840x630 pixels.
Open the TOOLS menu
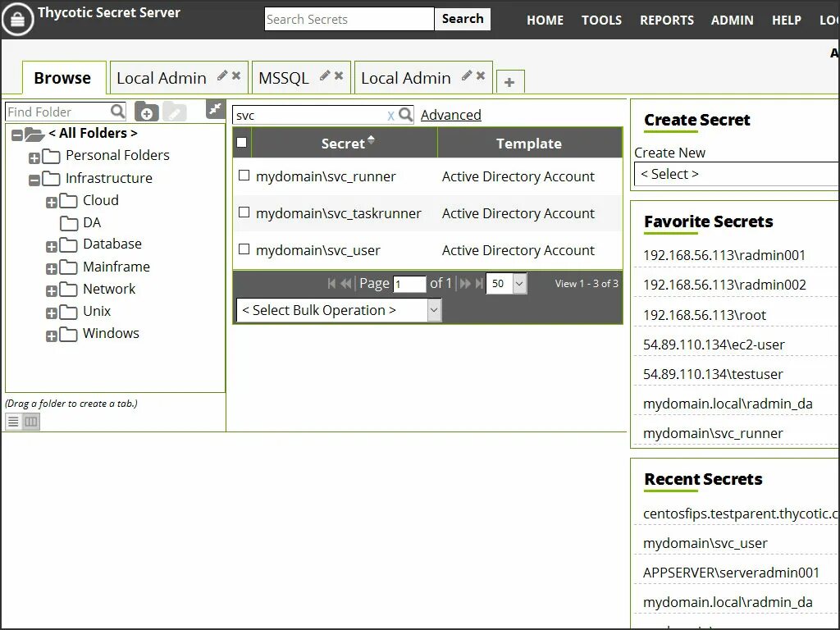601,21
